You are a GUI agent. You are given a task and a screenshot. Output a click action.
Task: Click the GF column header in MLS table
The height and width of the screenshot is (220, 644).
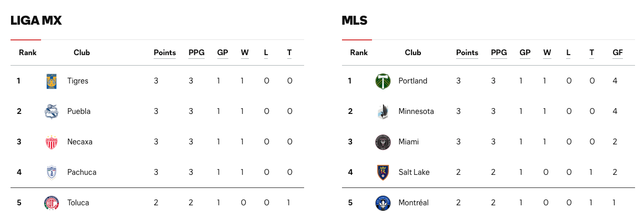618,53
